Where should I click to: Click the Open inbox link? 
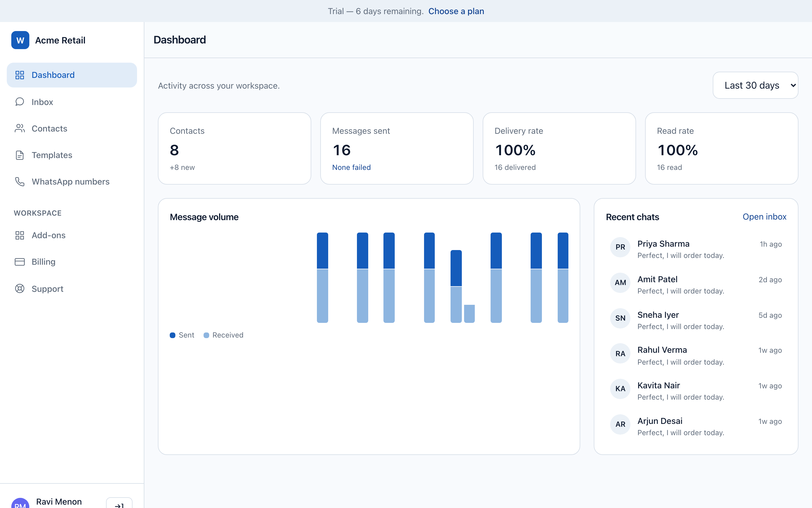[764, 217]
